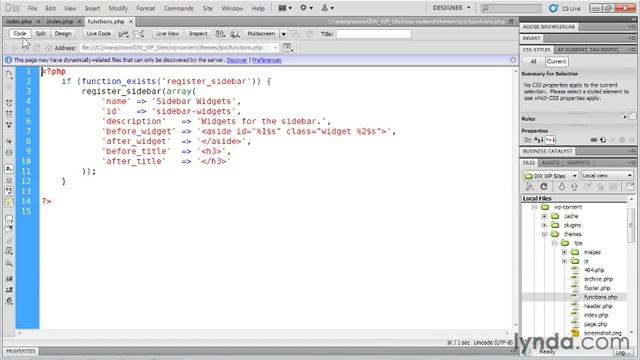Expand the cache folder

(544, 216)
